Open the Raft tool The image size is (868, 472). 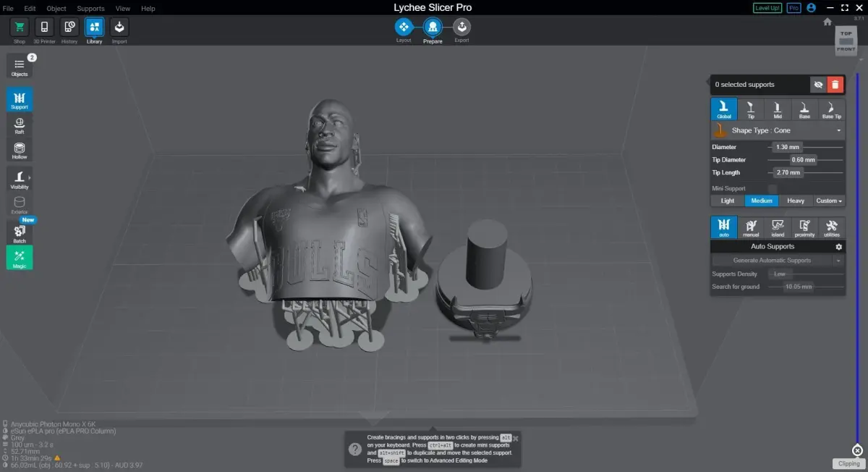(20, 125)
